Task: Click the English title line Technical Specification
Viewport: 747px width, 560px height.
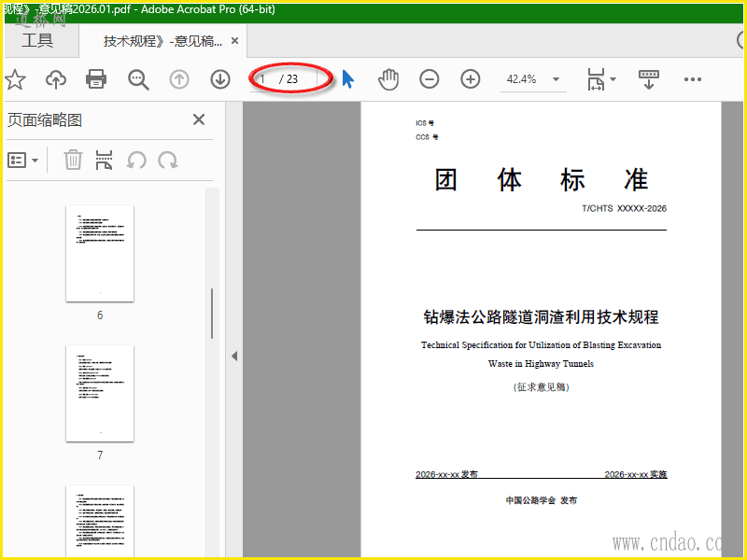Action: 541,344
